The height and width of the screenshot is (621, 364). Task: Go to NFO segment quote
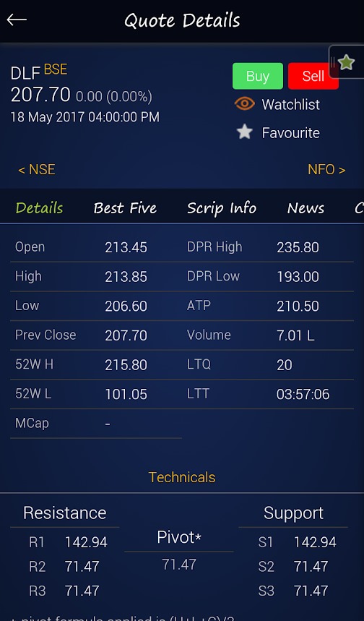point(326,169)
